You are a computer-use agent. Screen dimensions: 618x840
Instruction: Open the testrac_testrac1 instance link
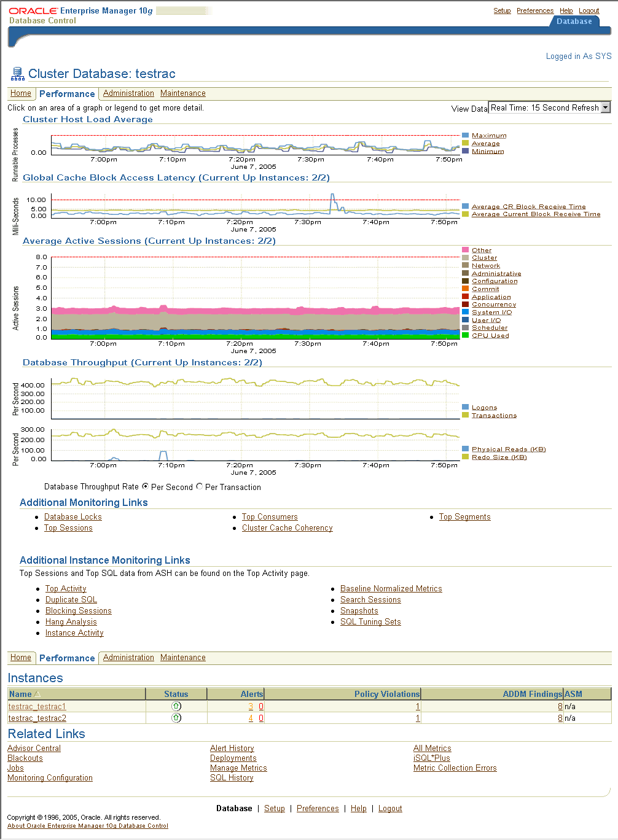tap(37, 707)
